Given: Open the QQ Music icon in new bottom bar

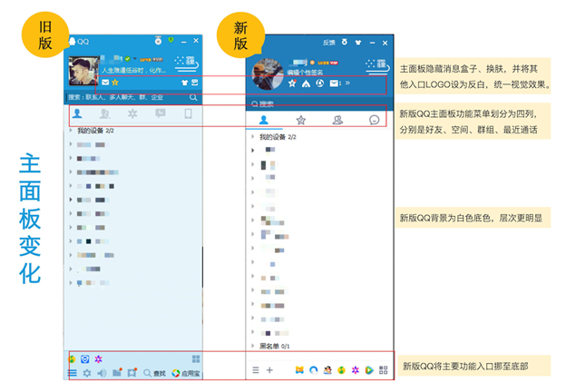Looking at the screenshot, I should coord(341,370).
